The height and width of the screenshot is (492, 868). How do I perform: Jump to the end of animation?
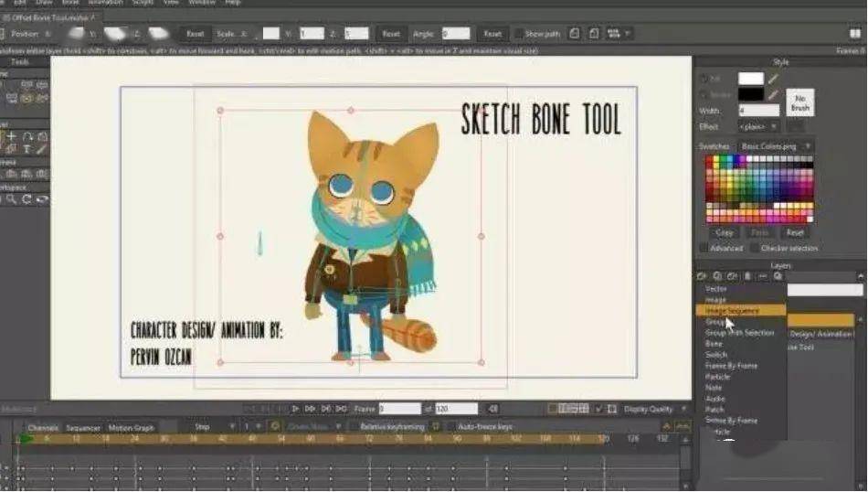click(x=341, y=409)
